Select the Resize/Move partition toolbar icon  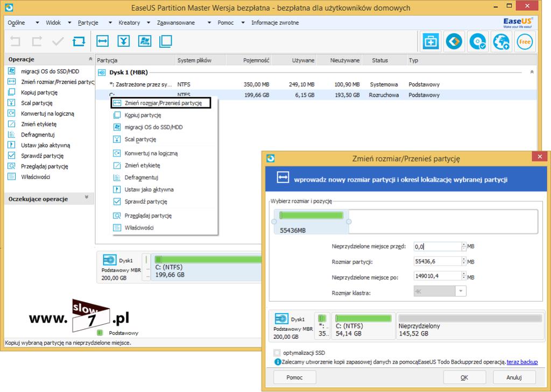102,41
